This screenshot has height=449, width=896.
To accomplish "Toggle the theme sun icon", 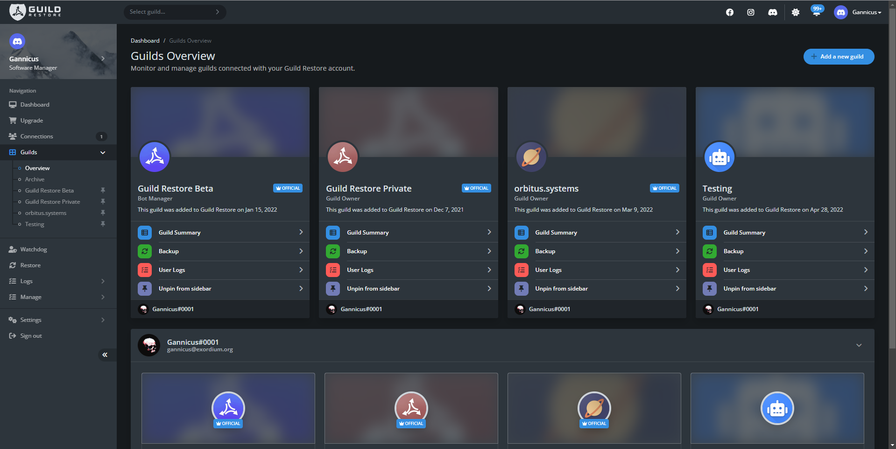I will (x=795, y=12).
